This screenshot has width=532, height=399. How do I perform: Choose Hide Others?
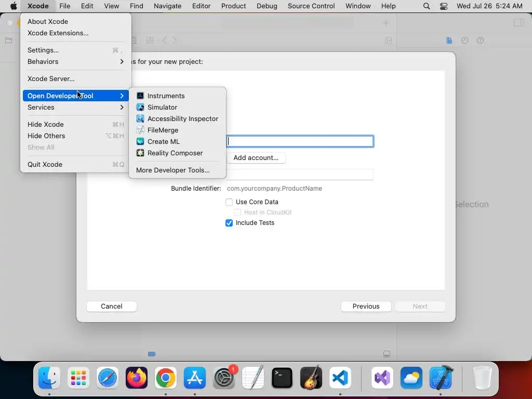tap(76, 136)
